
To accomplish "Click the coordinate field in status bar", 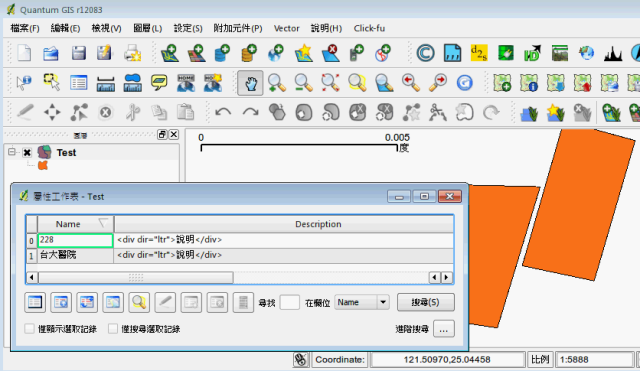I will pyautogui.click(x=447, y=360).
